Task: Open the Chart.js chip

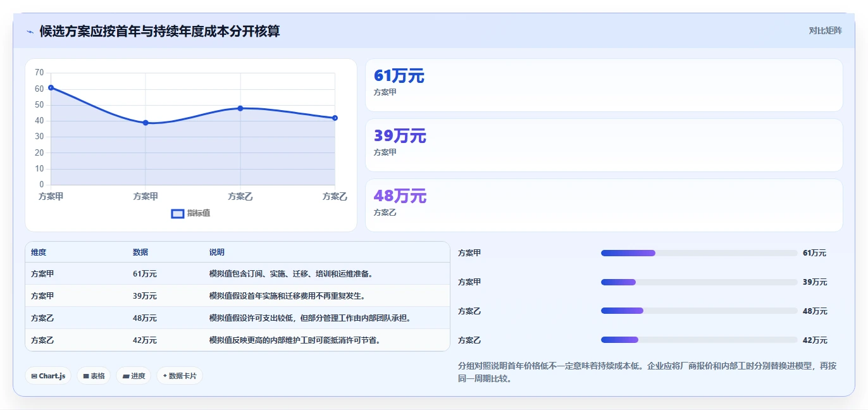Action: click(x=48, y=376)
